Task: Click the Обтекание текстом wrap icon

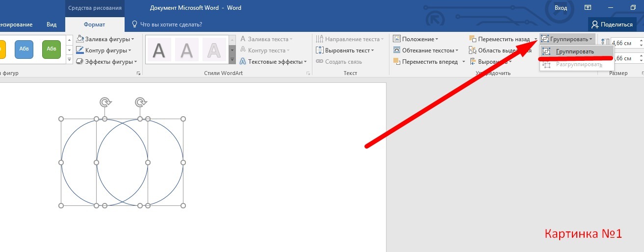Action: (397, 50)
